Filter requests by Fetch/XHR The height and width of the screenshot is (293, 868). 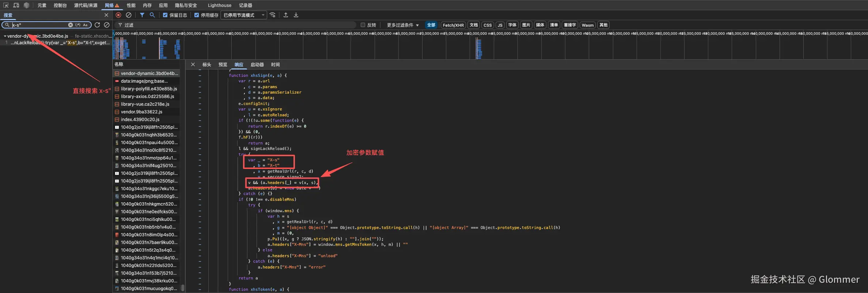pos(453,25)
